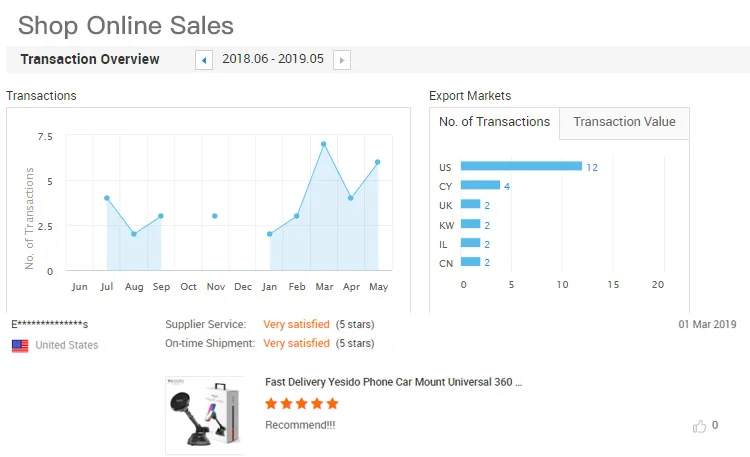Click the next period arrow button
The height and width of the screenshot is (457, 750).
[342, 60]
